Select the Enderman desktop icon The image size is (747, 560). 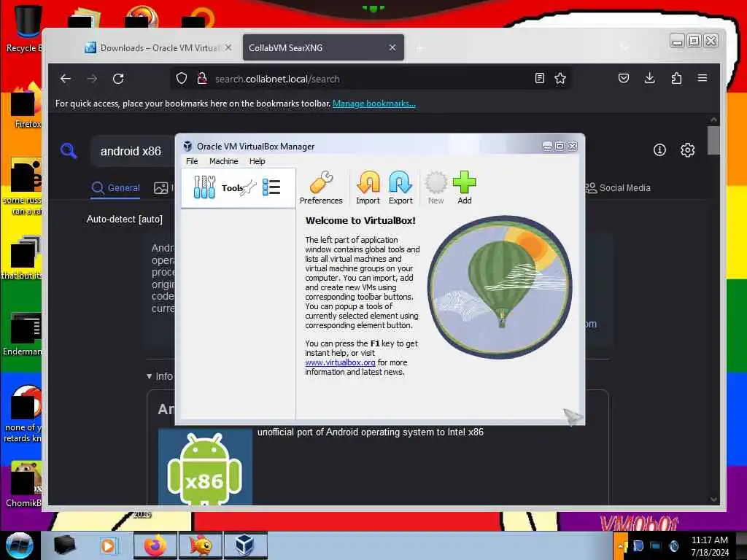23,333
